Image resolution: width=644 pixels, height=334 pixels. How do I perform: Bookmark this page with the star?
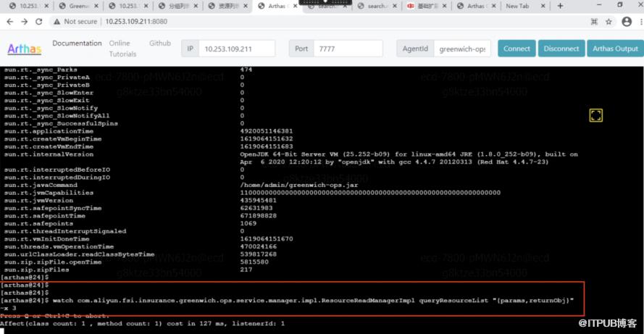[609, 21]
